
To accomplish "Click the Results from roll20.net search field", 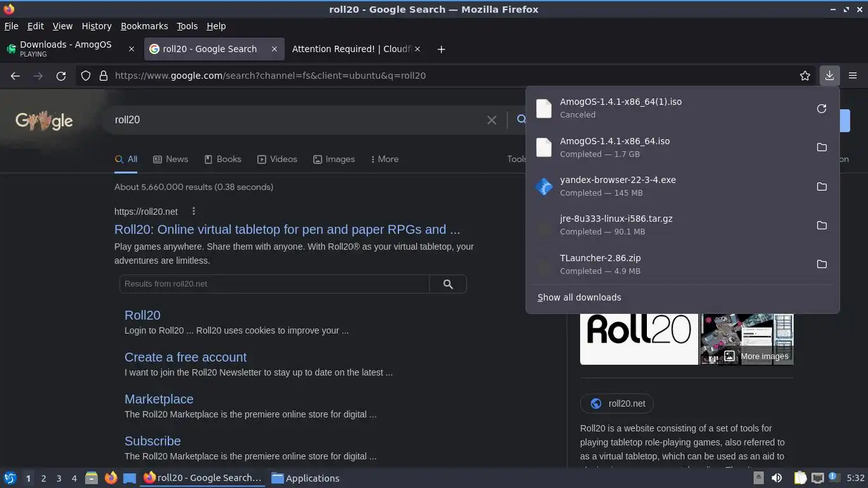I will pyautogui.click(x=274, y=284).
